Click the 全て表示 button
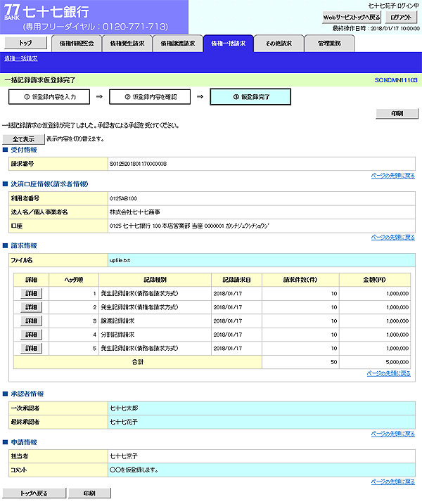Viewport: 422px width, 504px height. (x=23, y=139)
